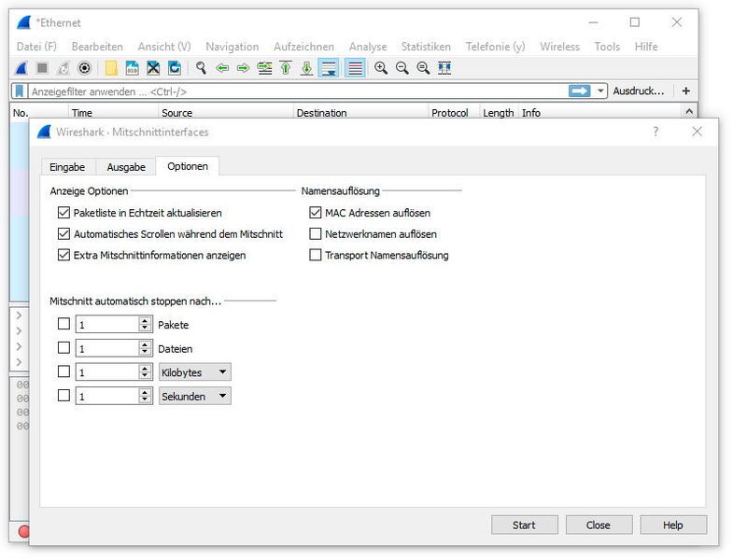Viewport: 733px width, 560px height.
Task: Open the Datei menu
Action: pos(36,47)
